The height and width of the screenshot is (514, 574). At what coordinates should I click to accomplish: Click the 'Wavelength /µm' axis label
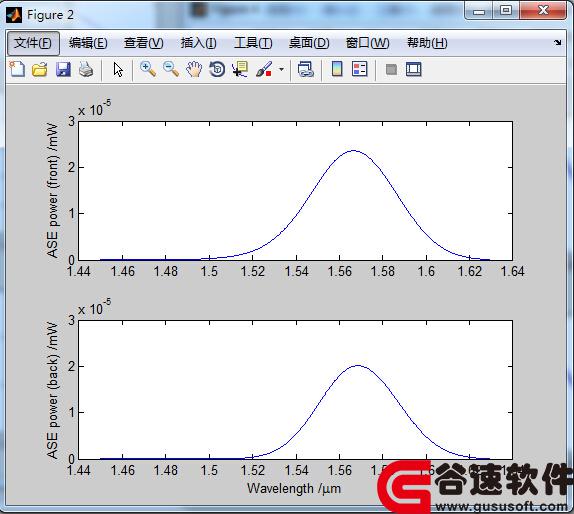(x=294, y=488)
